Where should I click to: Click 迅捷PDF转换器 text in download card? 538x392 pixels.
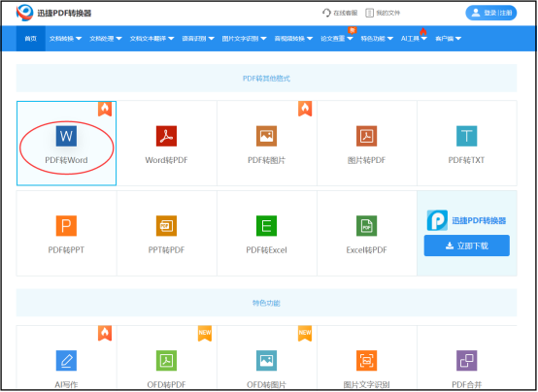[x=479, y=220]
